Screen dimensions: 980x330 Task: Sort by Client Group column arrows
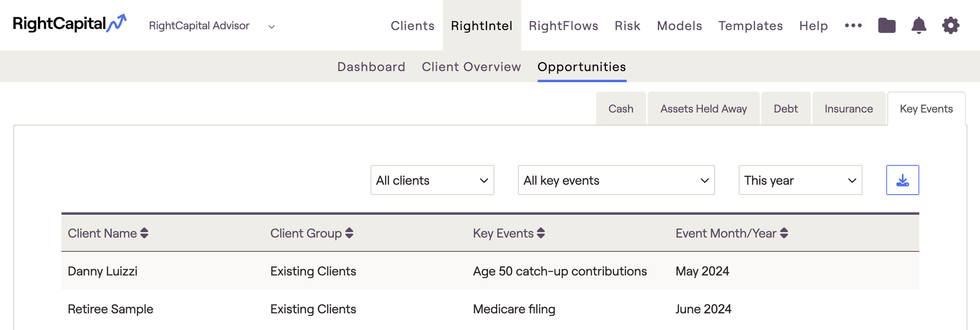(x=349, y=233)
